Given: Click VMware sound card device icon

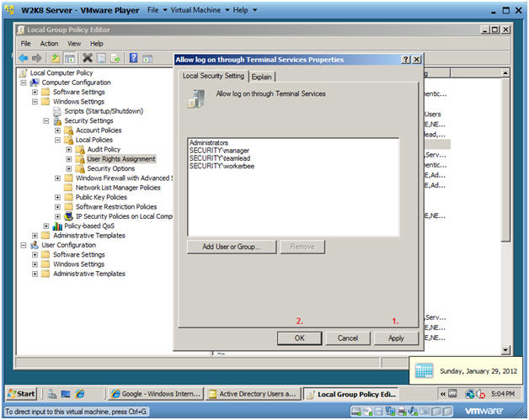Looking at the screenshot, I should tap(413, 412).
